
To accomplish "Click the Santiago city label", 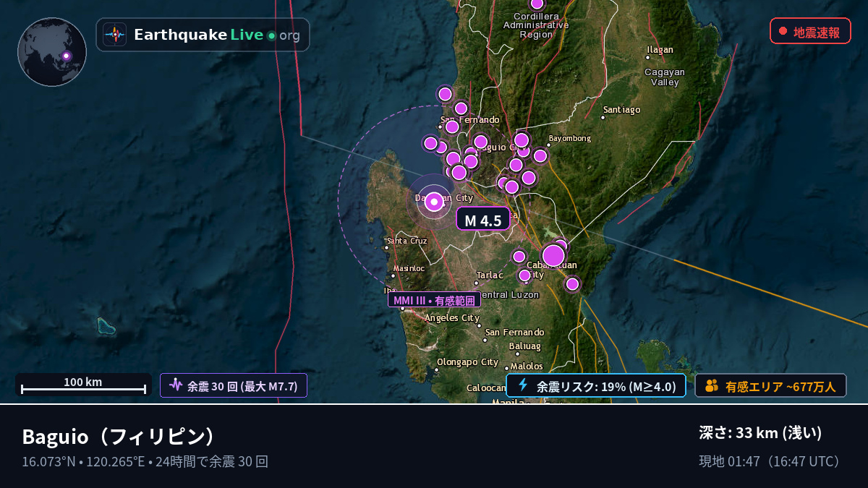I will pyautogui.click(x=622, y=110).
